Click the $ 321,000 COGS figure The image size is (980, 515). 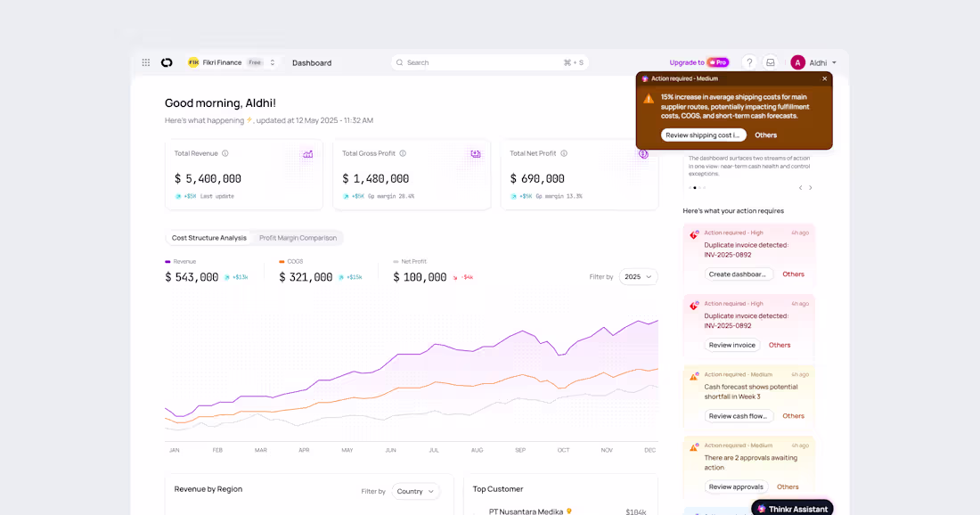pos(306,277)
